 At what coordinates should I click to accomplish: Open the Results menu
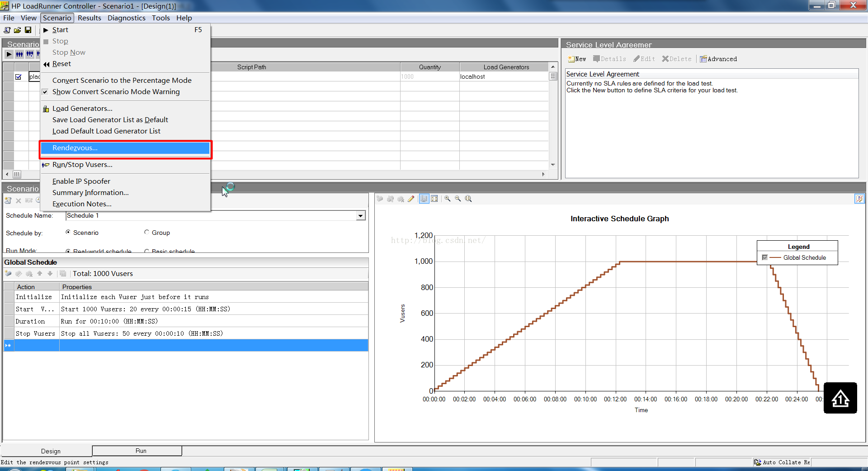tap(90, 18)
